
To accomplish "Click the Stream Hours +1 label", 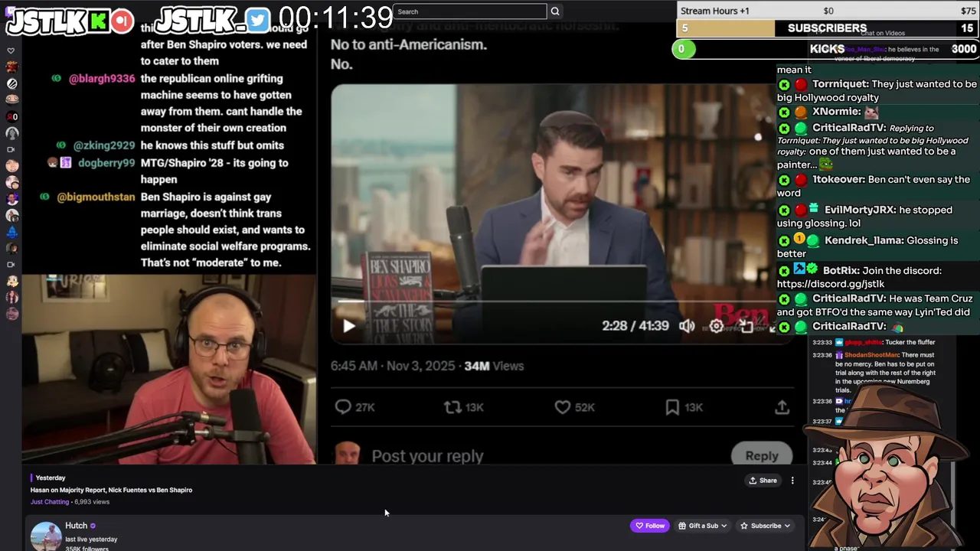I will coord(715,11).
